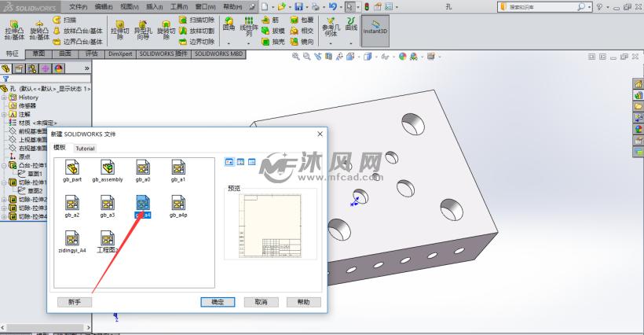644x335 pixels.
Task: Collapse the 凸台-拉伸1 feature node
Action: click(x=4, y=165)
